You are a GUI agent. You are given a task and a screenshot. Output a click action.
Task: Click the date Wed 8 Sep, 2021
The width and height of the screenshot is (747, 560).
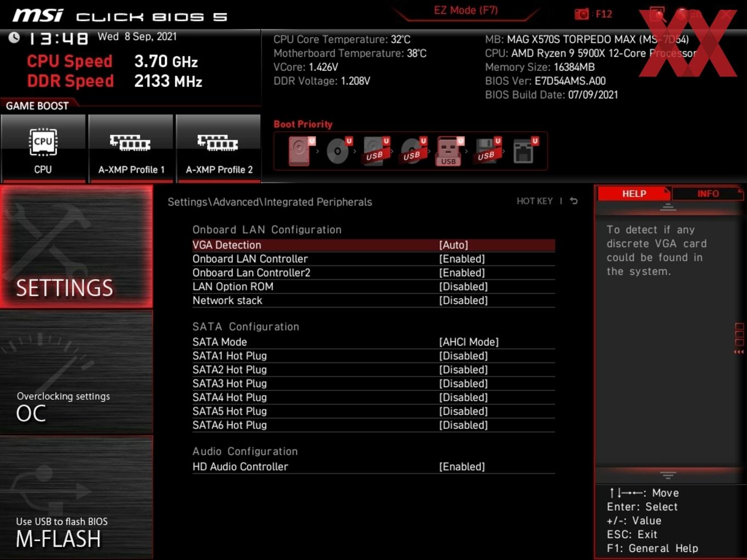[137, 37]
